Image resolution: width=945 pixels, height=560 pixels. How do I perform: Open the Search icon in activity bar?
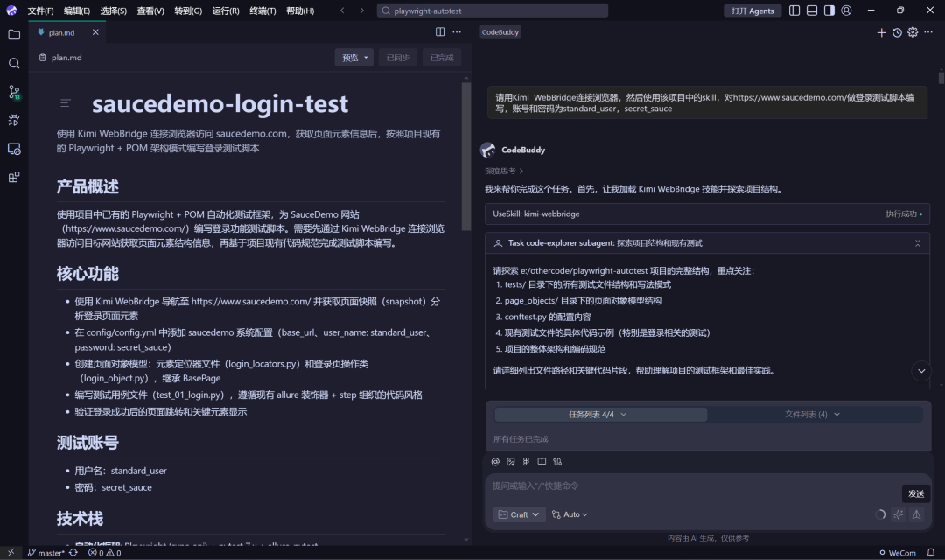click(x=14, y=63)
